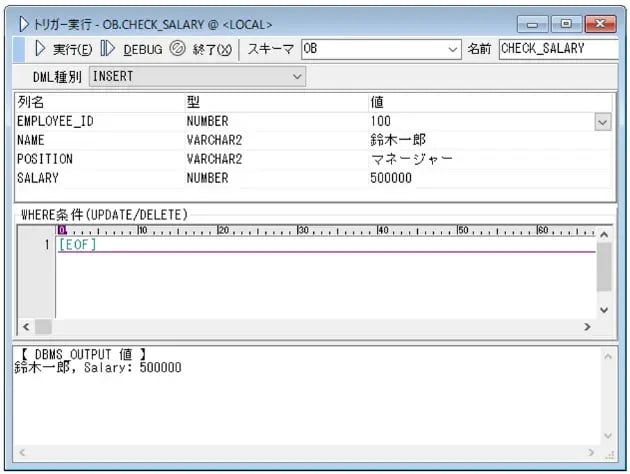
Task: Click the 実行 (Execute) play icon
Action: (40, 49)
